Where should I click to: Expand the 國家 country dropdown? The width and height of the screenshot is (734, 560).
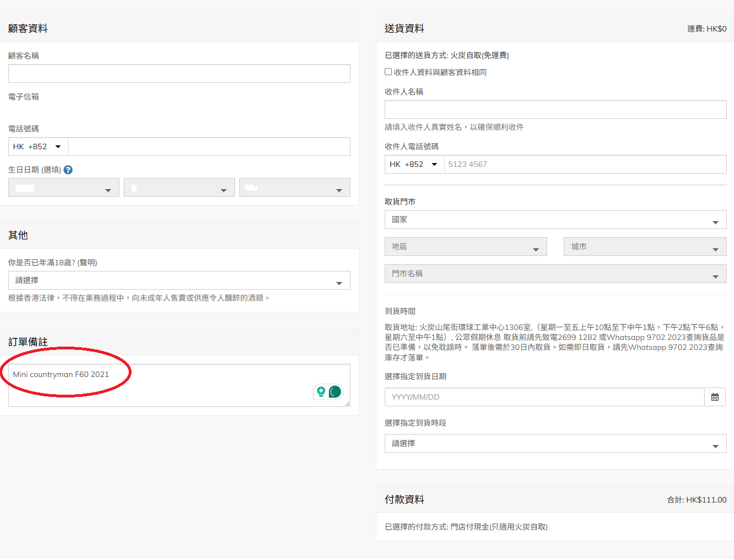click(555, 219)
